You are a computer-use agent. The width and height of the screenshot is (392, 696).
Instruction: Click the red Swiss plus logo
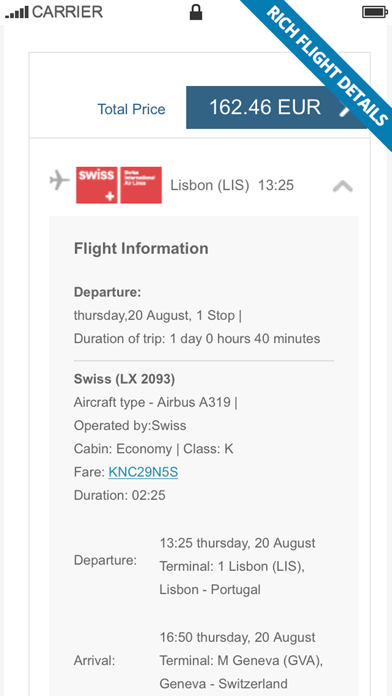97,185
